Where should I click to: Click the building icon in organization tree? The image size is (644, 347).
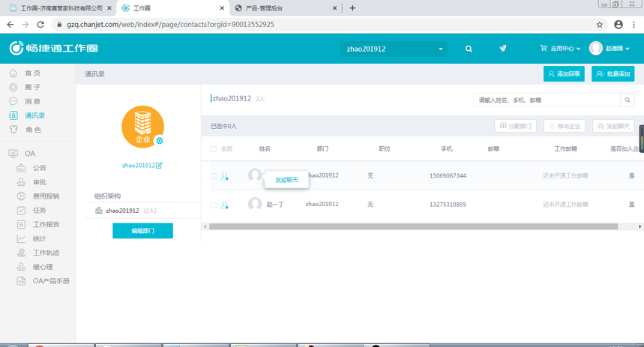point(98,211)
